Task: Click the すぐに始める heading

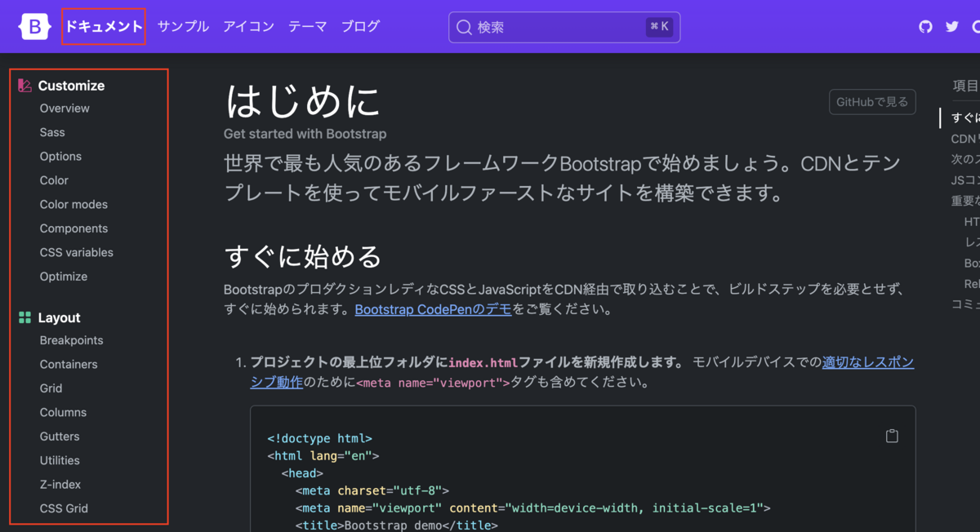Action: tap(303, 256)
